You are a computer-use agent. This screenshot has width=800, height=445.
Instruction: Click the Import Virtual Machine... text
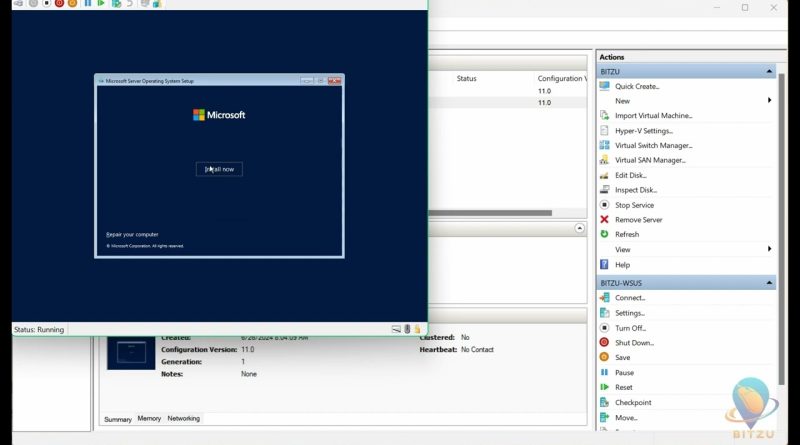(654, 115)
